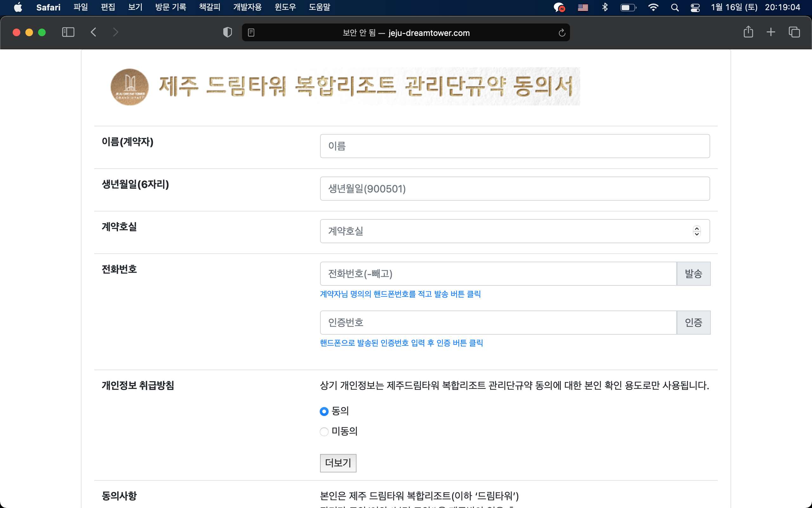812x508 pixels.
Task: Open Wi-Fi status menu
Action: [x=653, y=7]
